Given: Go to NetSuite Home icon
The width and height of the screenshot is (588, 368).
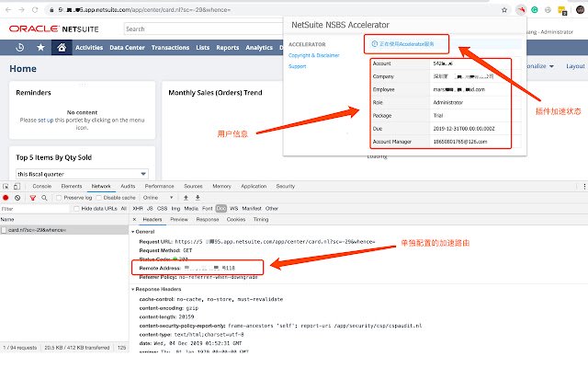Looking at the screenshot, I should 62,47.
